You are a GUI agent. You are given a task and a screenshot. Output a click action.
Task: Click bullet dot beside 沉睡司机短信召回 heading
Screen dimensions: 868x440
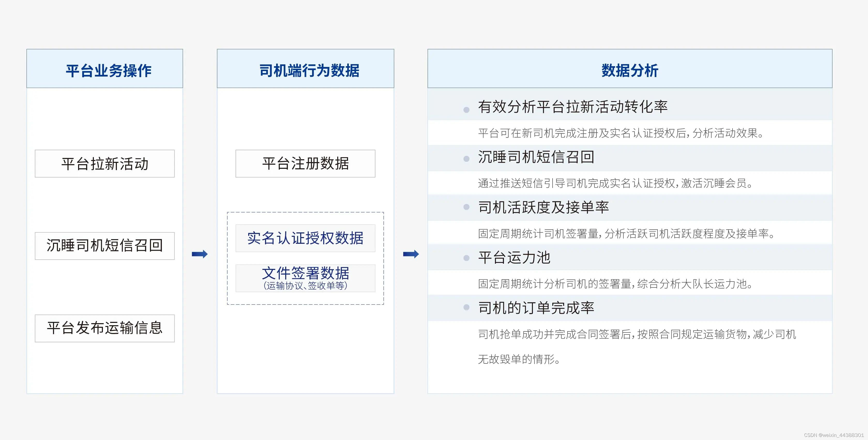pyautogui.click(x=466, y=159)
